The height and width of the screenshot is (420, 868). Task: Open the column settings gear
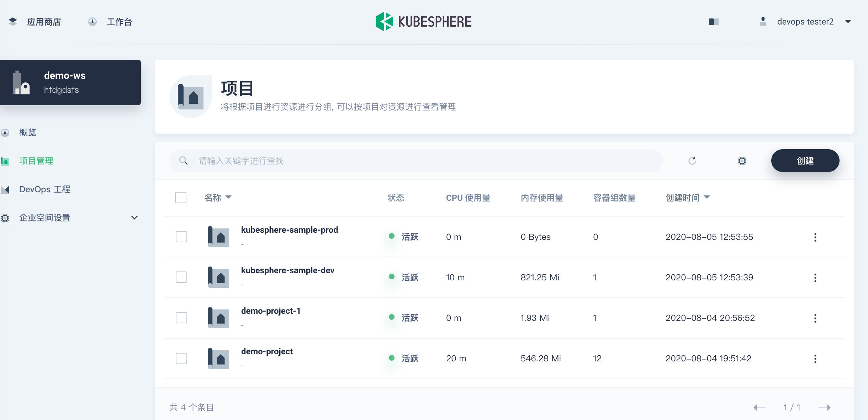point(741,161)
